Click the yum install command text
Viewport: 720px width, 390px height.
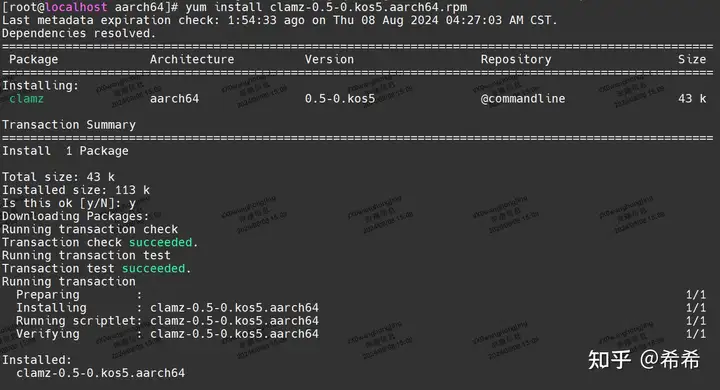326,7
